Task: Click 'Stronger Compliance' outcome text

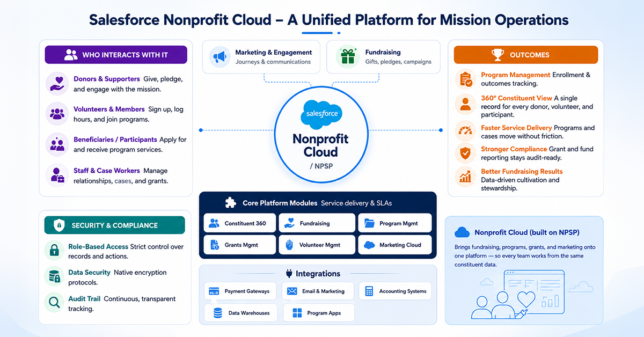Action: point(514,149)
